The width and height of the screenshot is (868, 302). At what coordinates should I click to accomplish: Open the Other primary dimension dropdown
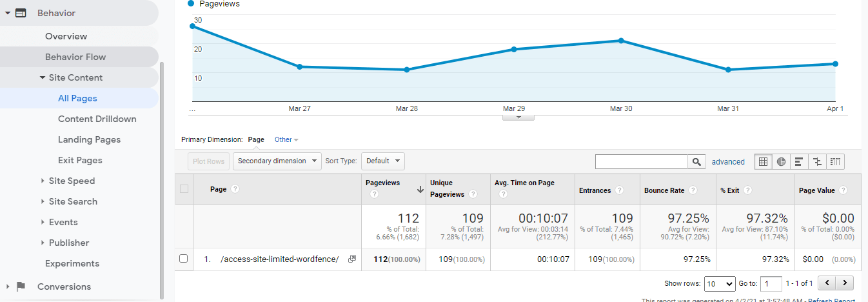[x=286, y=139]
